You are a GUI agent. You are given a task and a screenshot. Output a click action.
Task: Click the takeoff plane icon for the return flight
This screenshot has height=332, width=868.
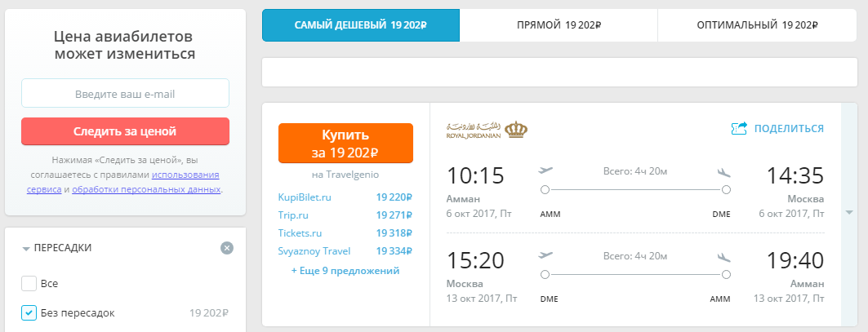point(545,255)
